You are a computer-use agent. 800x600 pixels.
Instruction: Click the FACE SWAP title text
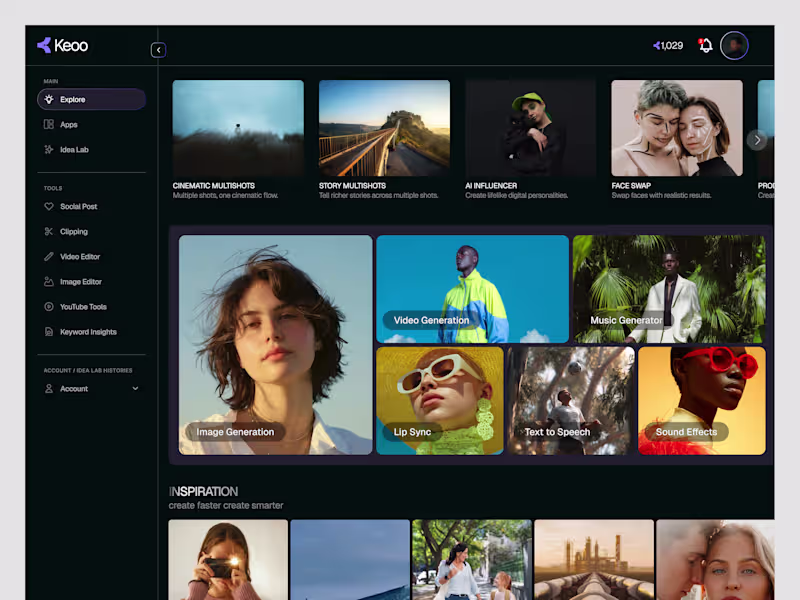click(x=631, y=186)
